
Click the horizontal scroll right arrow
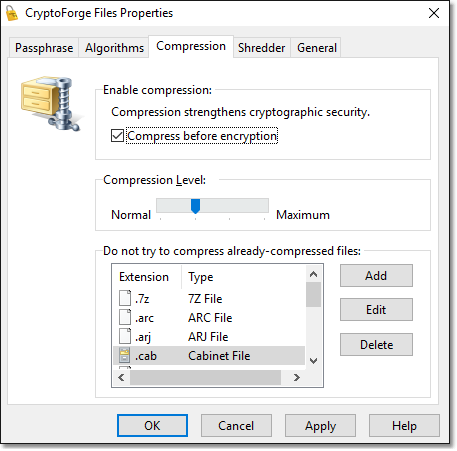(x=297, y=377)
